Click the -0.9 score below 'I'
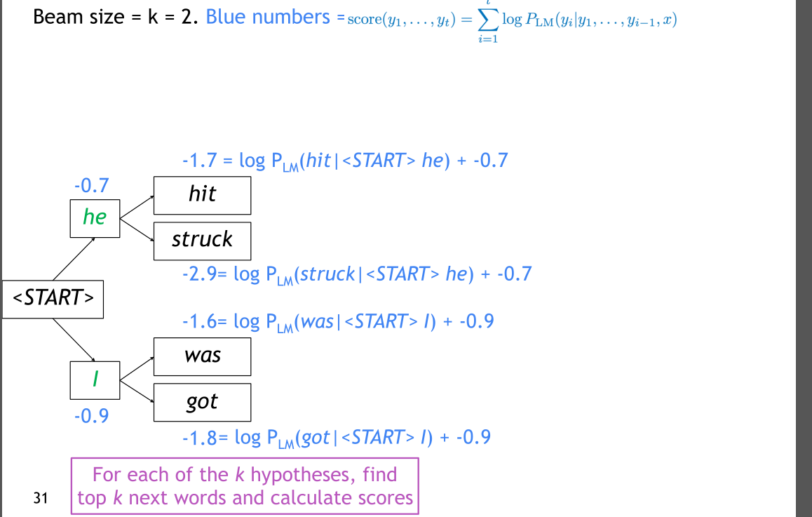Image resolution: width=812 pixels, height=517 pixels. click(x=92, y=416)
